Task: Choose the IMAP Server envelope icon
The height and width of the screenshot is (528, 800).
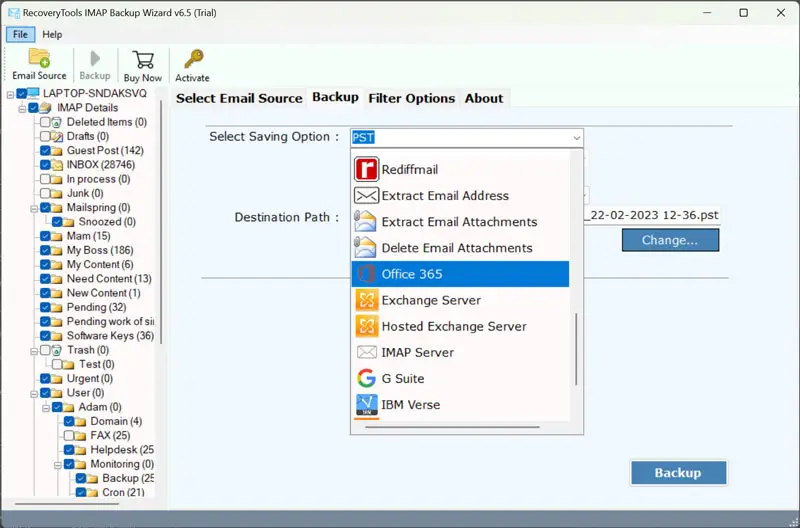Action: click(366, 353)
